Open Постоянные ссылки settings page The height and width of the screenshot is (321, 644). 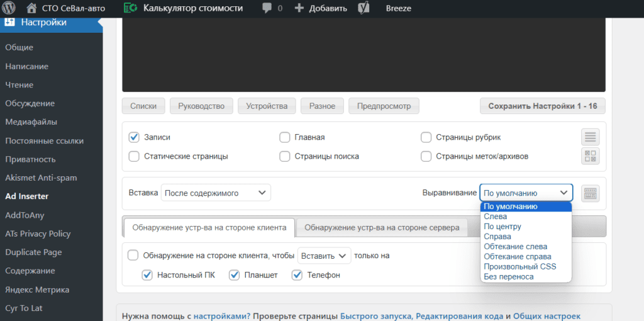pos(45,140)
